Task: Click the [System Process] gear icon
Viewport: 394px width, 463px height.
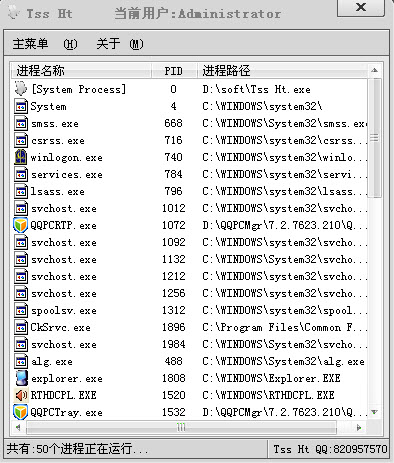Action: (21, 89)
